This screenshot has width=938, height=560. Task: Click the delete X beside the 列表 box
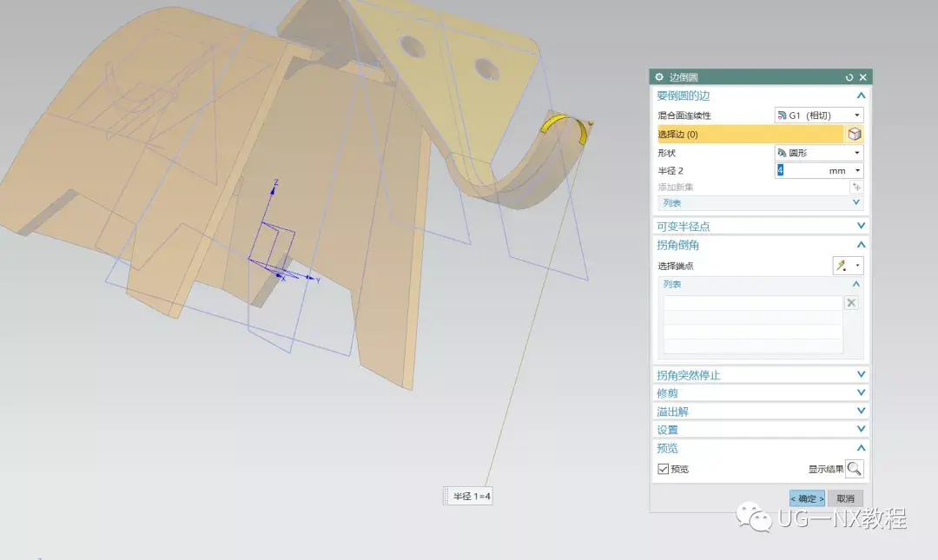851,303
